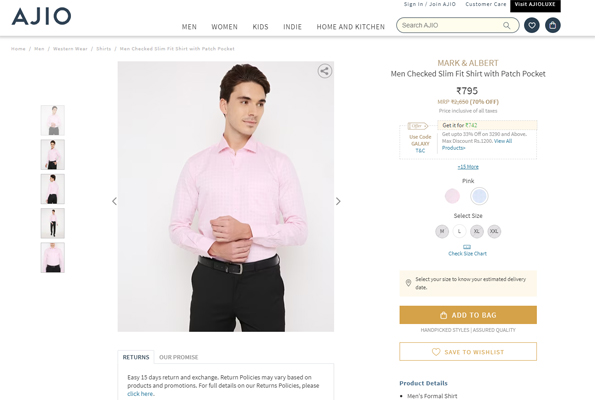Image resolution: width=600 pixels, height=400 pixels.
Task: Click the size chart ruler icon
Action: click(467, 246)
